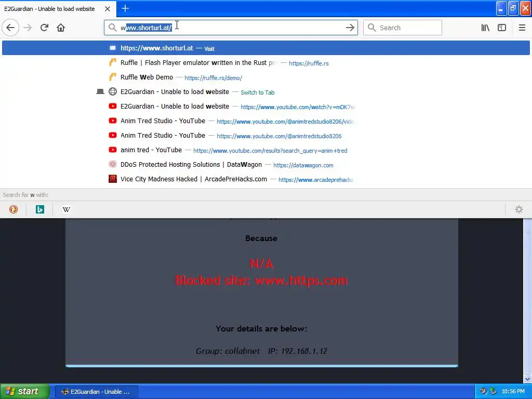
Task: Select Ruffle Web Demo suggestion
Action: click(x=265, y=77)
